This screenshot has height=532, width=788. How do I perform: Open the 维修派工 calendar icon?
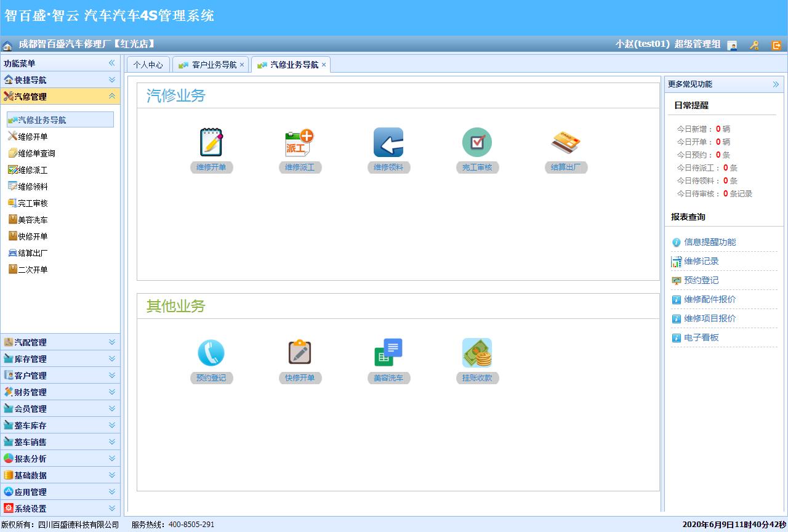coord(300,142)
